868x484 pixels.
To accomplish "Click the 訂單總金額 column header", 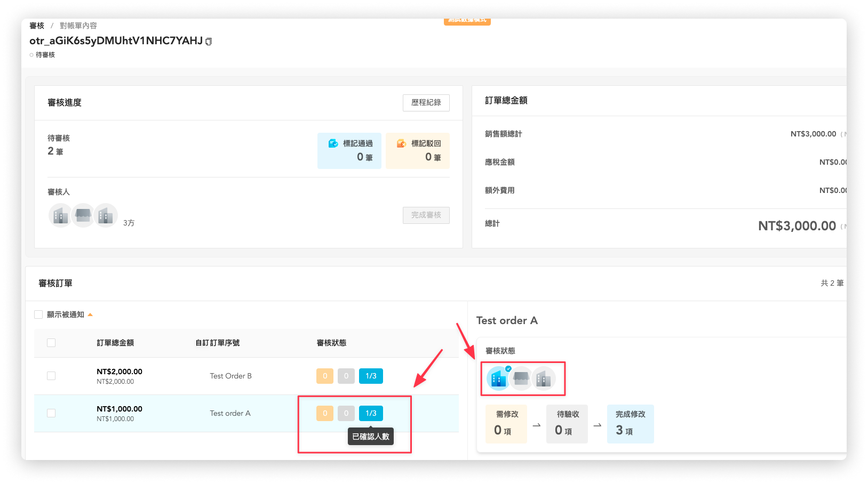I will [x=115, y=343].
